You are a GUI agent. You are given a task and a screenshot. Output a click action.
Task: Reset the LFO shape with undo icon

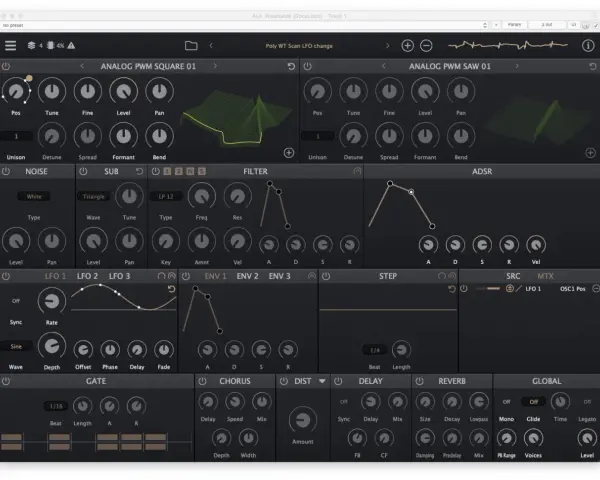[171, 289]
